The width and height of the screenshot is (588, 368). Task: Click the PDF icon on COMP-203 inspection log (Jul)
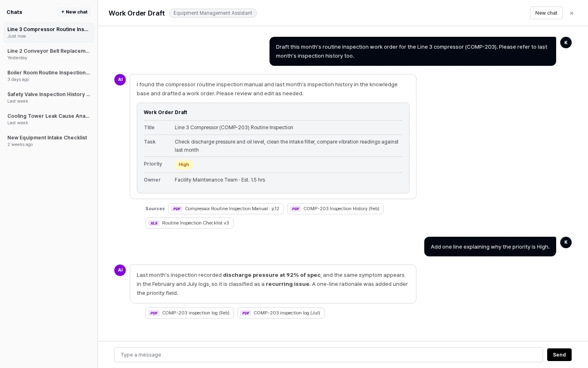pos(245,313)
